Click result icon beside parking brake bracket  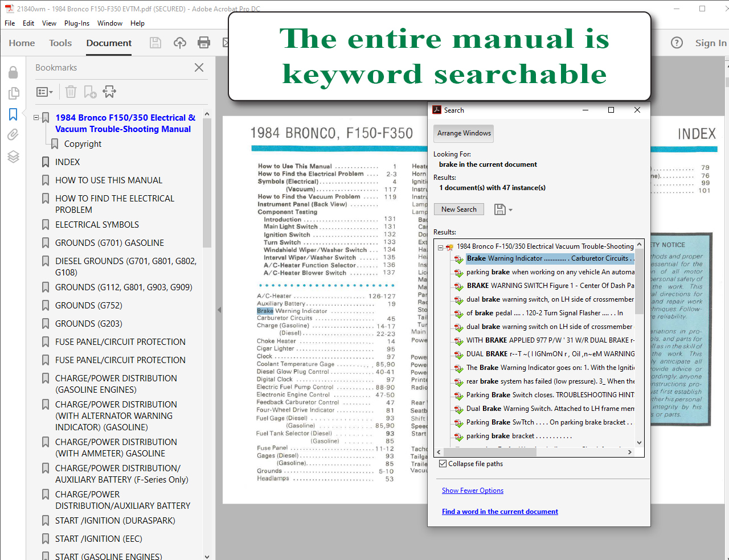tap(458, 437)
